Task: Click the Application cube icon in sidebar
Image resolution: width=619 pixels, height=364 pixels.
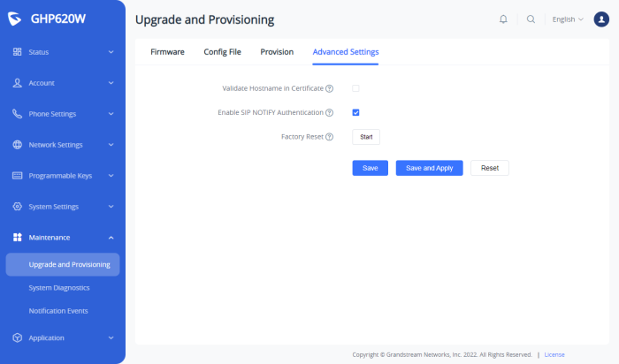Action: click(18, 337)
